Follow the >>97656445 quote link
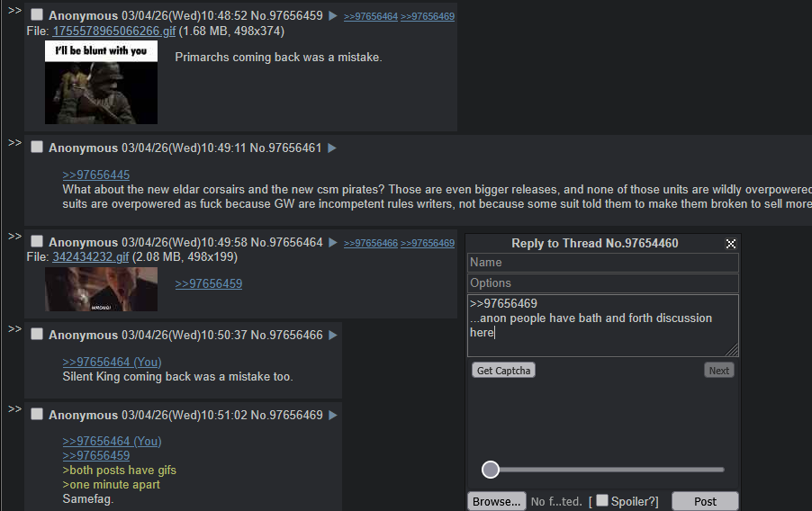The width and height of the screenshot is (812, 511). pos(96,175)
